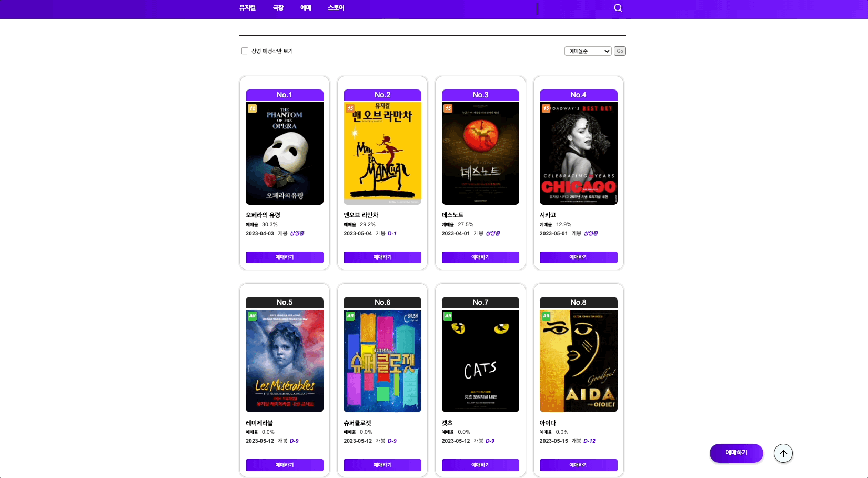Click 예매하기 for 오페라의 유령
The width and height of the screenshot is (868, 478).
coord(284,257)
